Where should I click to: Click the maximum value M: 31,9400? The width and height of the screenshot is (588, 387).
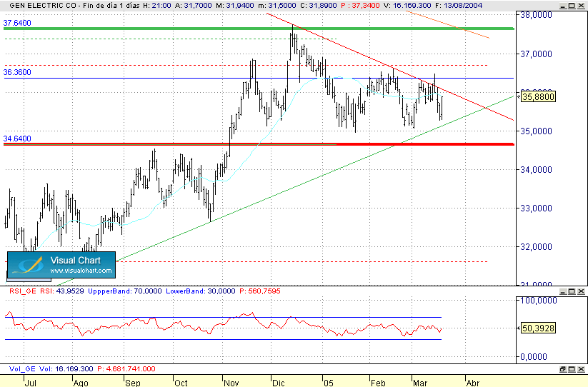click(x=235, y=6)
